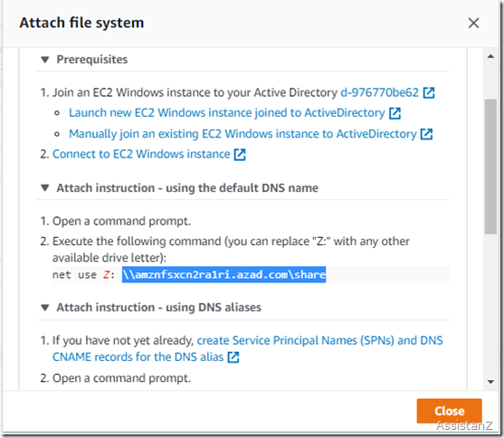Click the orange Close button
The width and height of the screenshot is (504, 438).
[449, 411]
